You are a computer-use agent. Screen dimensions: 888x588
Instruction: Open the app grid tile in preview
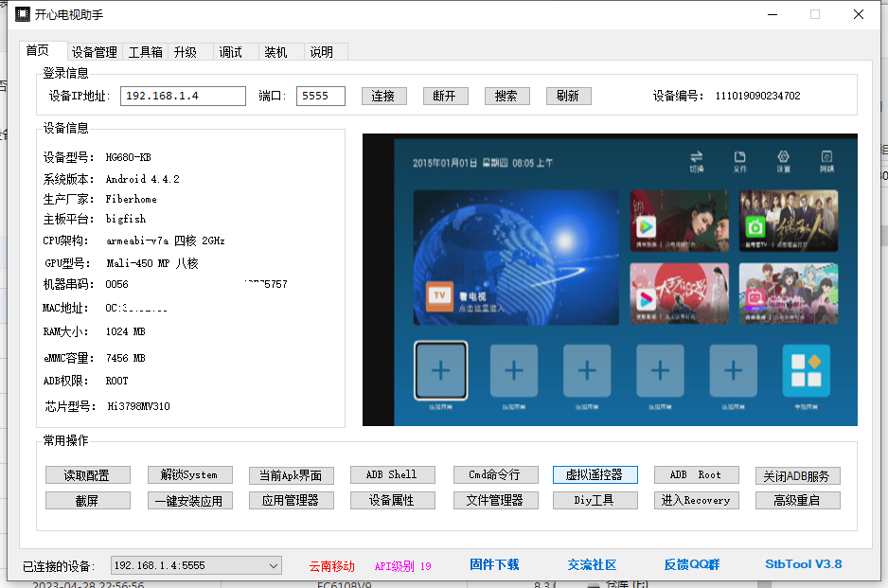click(806, 370)
